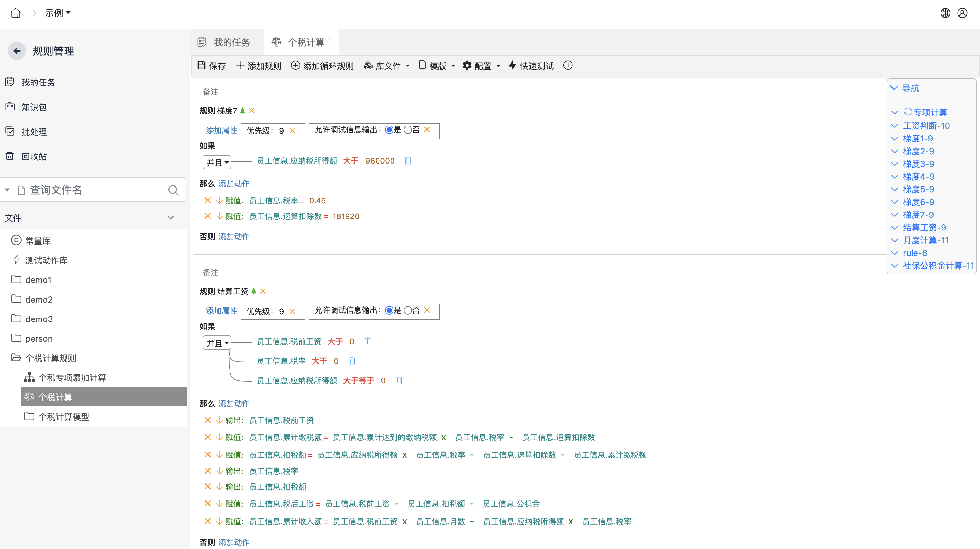Screen dimensions: 980x549
Task: Select 否 for debug output in 结算工资
Action: click(408, 311)
